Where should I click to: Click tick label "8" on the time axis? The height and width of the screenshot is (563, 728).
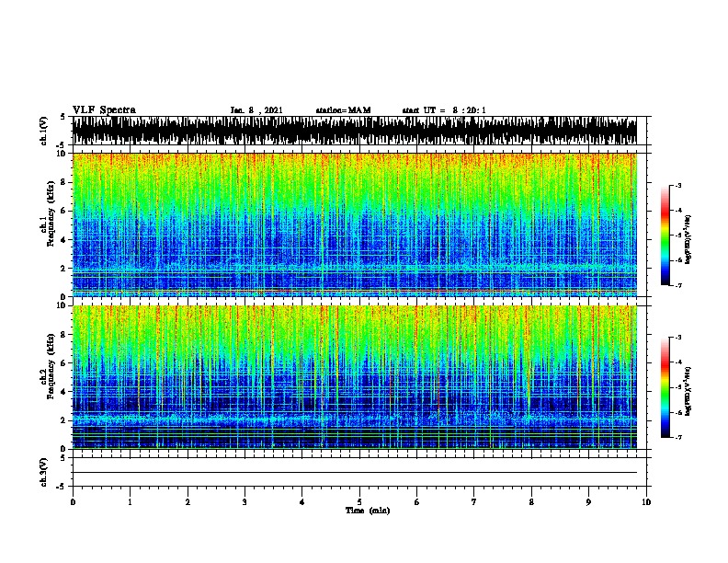531,502
